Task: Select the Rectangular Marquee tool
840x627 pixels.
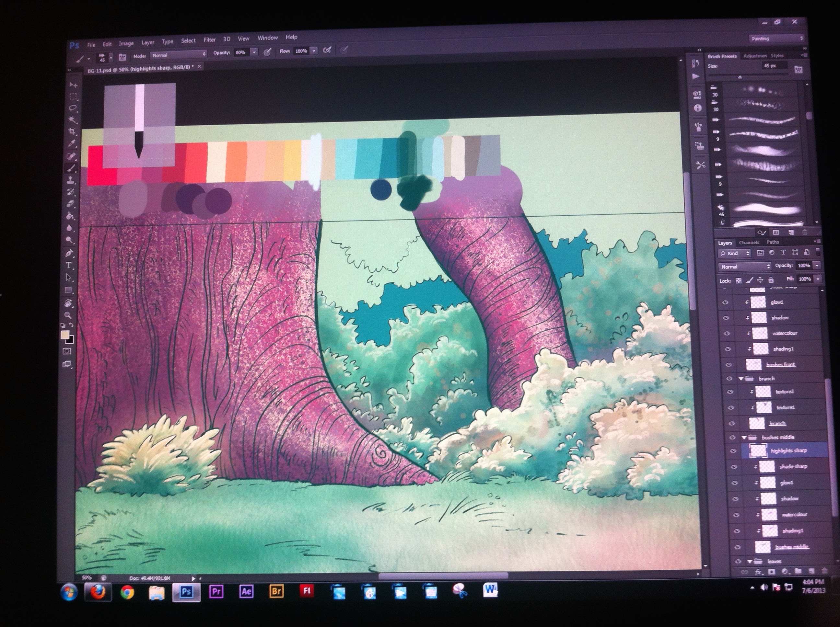Action: 73,96
